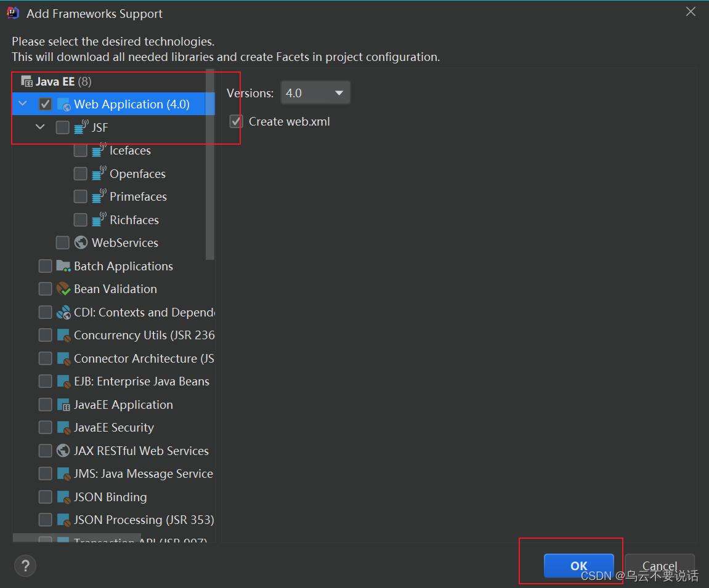The height and width of the screenshot is (588, 709).
Task: Click the JavaEE Security icon
Action: (x=64, y=427)
